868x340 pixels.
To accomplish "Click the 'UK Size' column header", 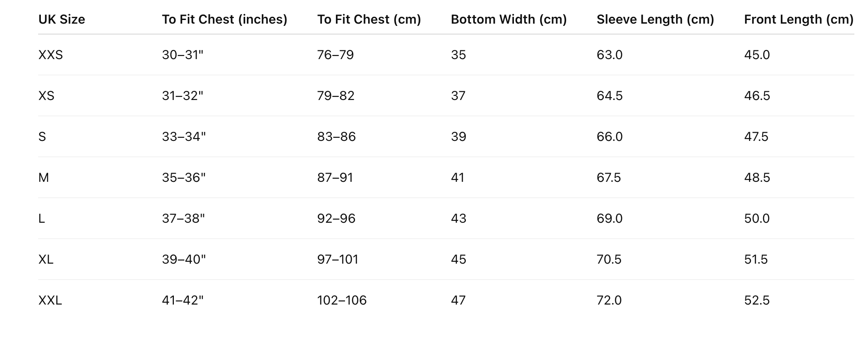I will click(x=62, y=20).
